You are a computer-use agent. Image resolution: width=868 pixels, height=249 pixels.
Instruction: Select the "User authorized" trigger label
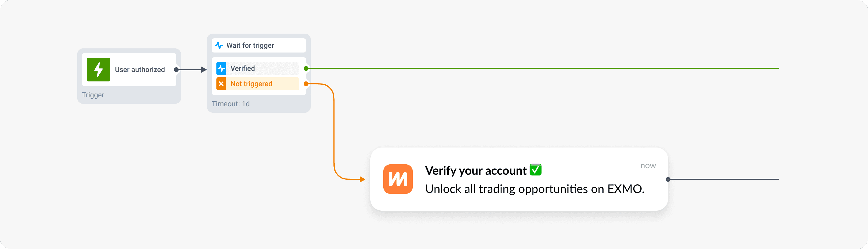[139, 70]
